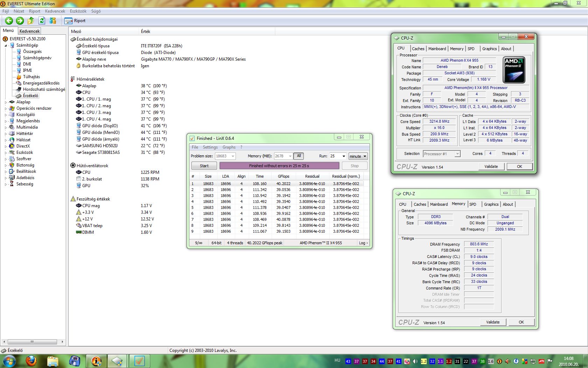Click the Refresh toolbar icon in EVEREST
This screenshot has height=368, width=588.
coord(42,21)
